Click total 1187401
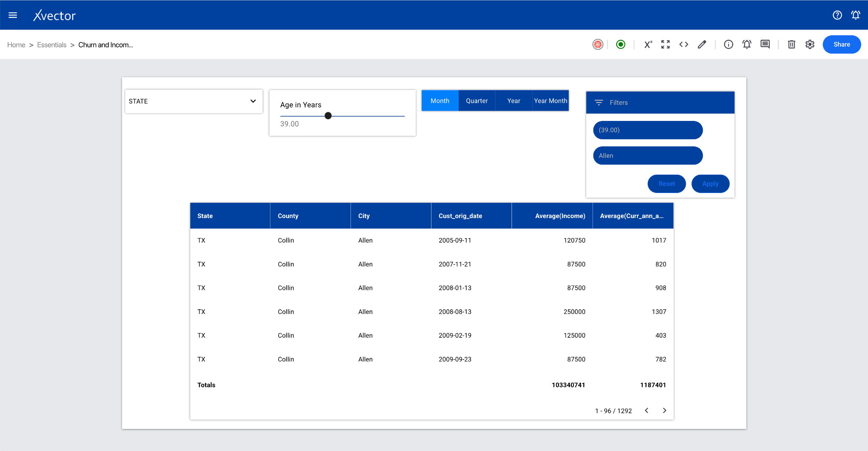Screen dimensions: 868x451 pos(653,385)
